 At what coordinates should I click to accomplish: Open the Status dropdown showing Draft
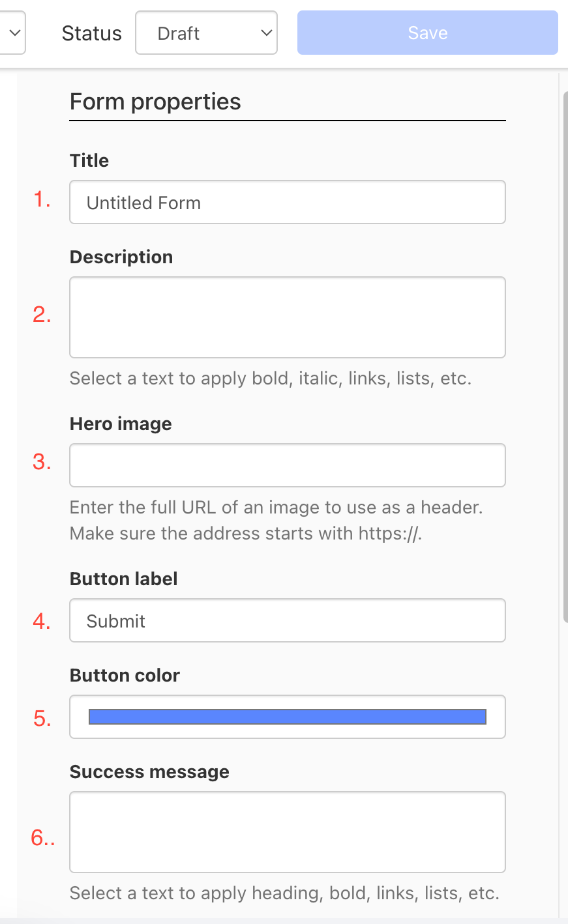[x=206, y=33]
